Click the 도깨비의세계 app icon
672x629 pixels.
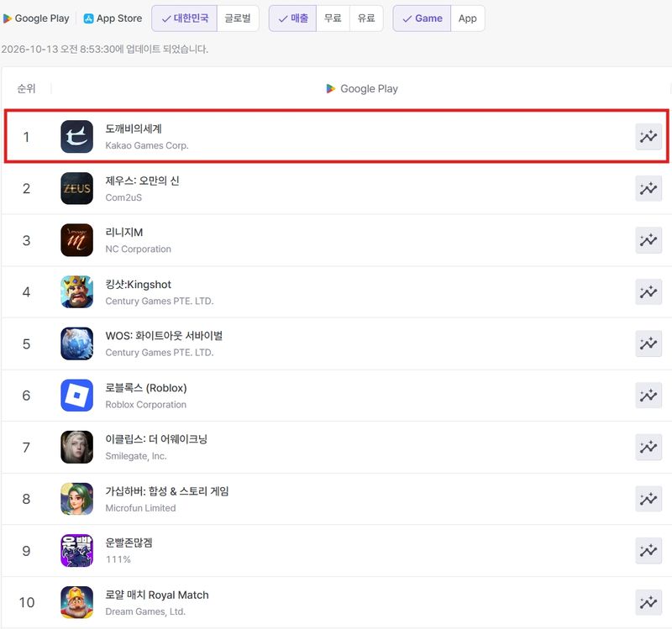coord(76,137)
